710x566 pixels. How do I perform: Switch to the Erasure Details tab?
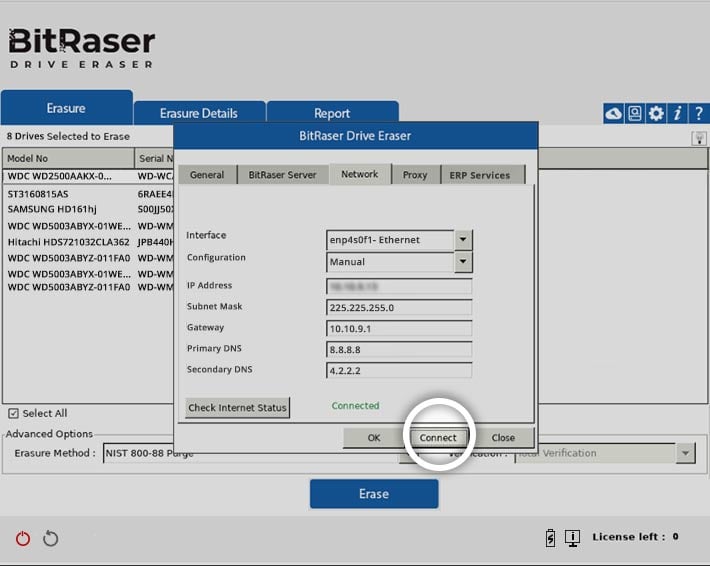199,113
